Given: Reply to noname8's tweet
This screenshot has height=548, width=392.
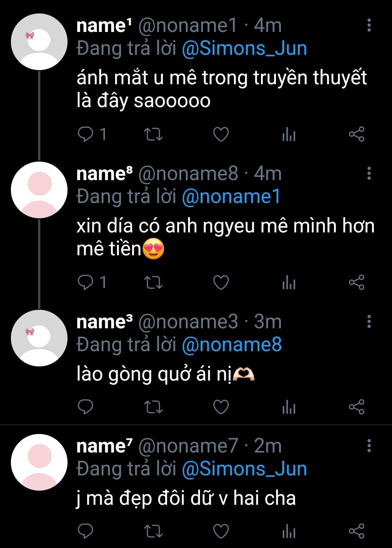Looking at the screenshot, I should coord(86,283).
